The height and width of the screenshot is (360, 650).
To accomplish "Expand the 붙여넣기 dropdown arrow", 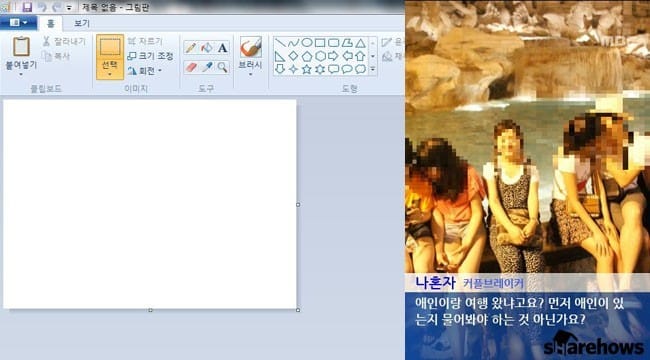I will [x=21, y=75].
